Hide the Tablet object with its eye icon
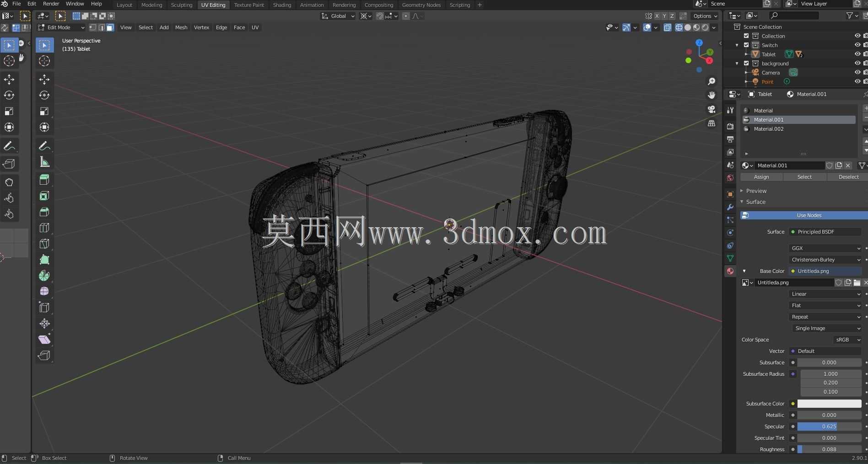The width and height of the screenshot is (868, 464). click(x=857, y=54)
